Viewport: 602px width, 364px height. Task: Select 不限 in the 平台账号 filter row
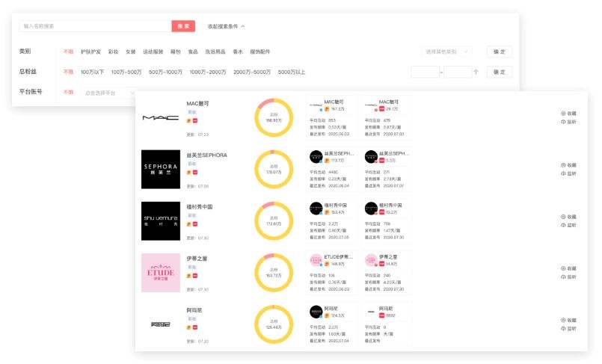pos(68,92)
